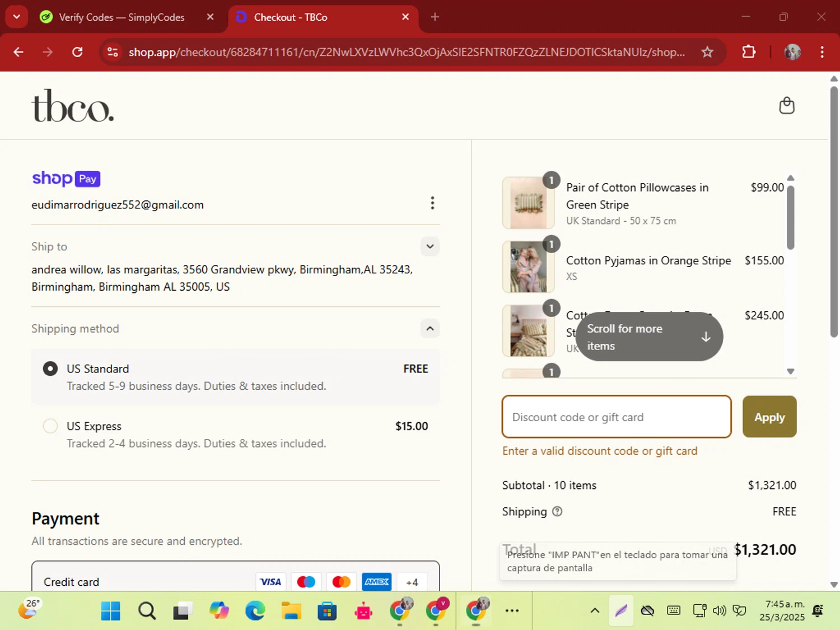Open the tab search dropdown arrow

coord(17,17)
